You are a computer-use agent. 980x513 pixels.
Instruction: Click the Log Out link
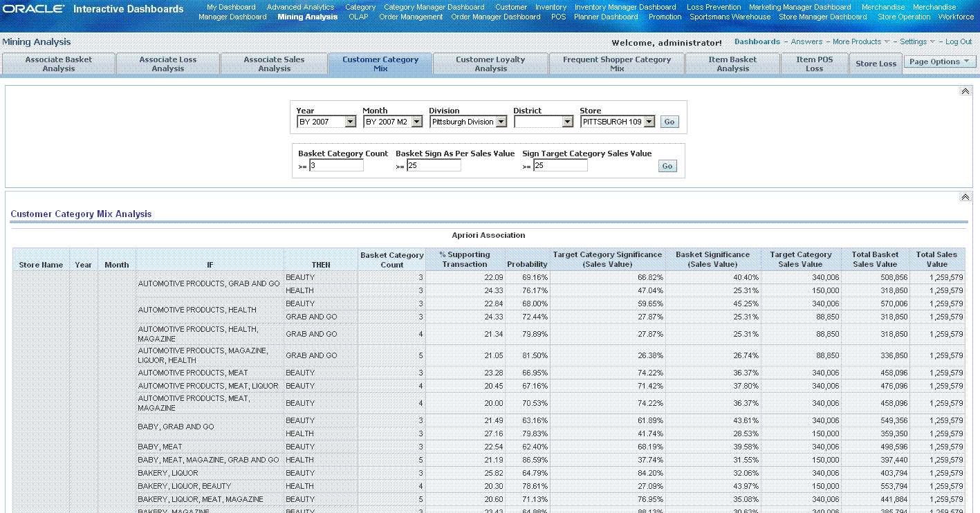click(959, 41)
